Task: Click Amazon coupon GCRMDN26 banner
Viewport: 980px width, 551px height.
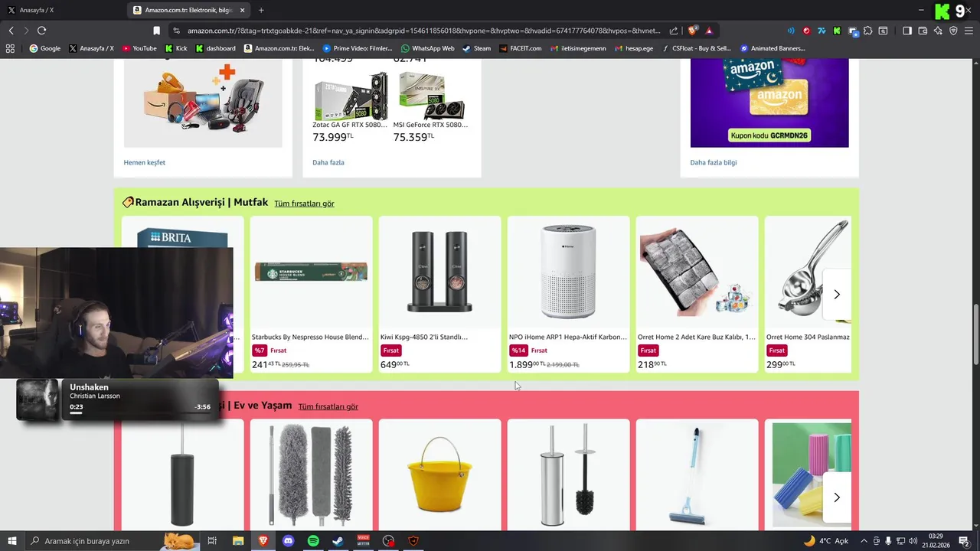Action: [x=769, y=103]
